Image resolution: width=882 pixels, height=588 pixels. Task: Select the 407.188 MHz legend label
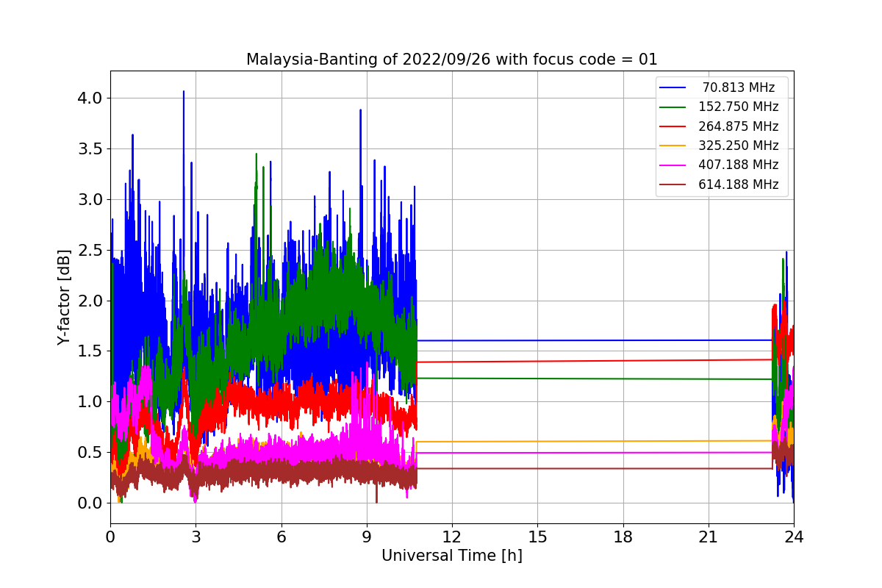click(x=739, y=165)
